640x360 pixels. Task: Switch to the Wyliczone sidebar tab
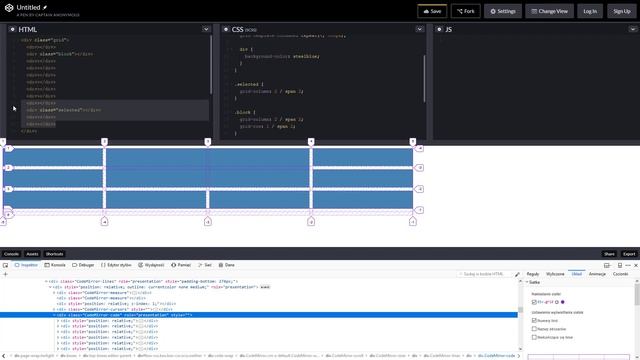[555, 274]
